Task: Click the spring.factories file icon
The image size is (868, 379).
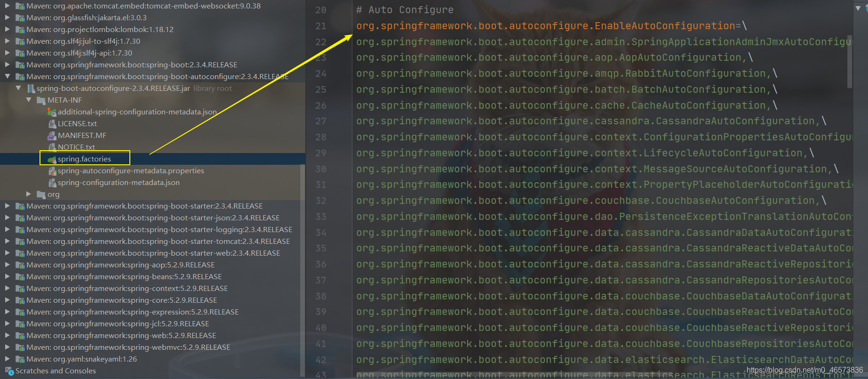Action: [52, 159]
